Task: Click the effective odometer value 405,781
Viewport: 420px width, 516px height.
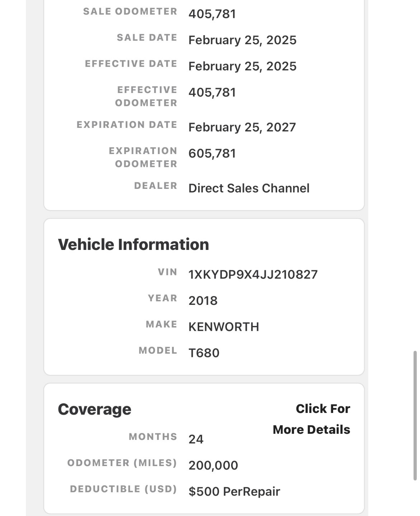Action: coord(212,92)
